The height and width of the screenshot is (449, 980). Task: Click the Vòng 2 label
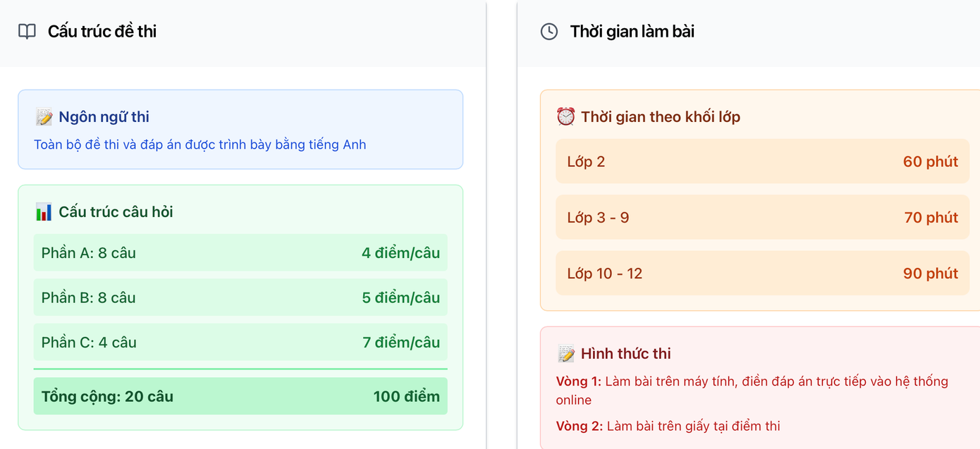[578, 426]
